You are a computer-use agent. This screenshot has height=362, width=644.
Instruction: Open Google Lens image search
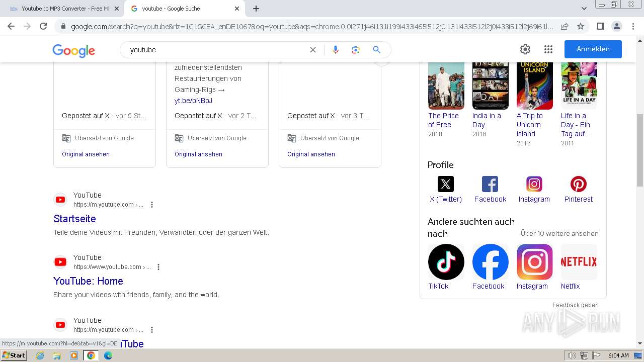tap(356, 50)
